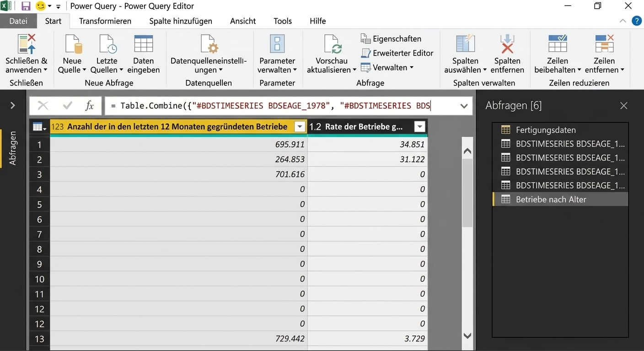Click the table corner menu icon
644x351 pixels.
pyautogui.click(x=39, y=127)
